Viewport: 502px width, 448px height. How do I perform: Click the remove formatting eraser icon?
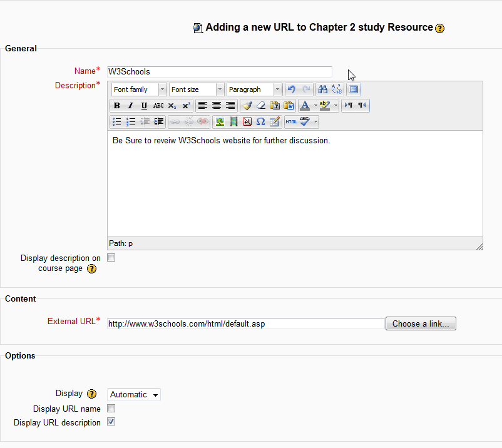[261, 106]
